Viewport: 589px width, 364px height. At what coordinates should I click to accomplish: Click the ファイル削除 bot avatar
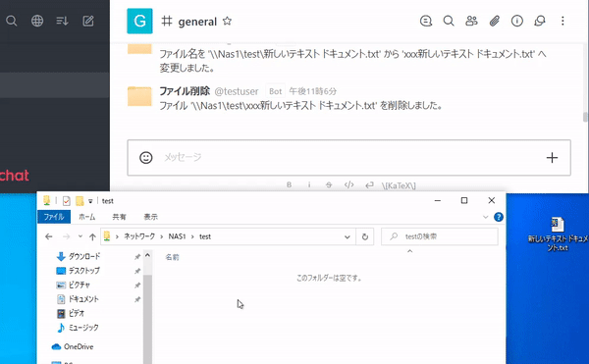pos(139,96)
